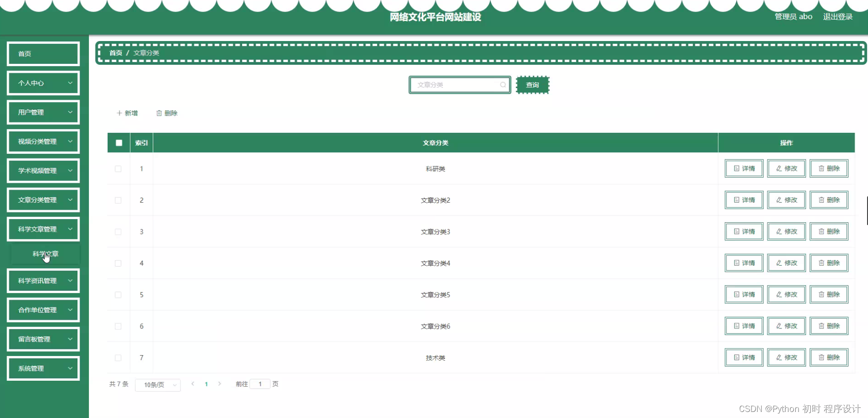The height and width of the screenshot is (418, 868).
Task: Open the 首页 sidebar menu item
Action: pos(43,54)
